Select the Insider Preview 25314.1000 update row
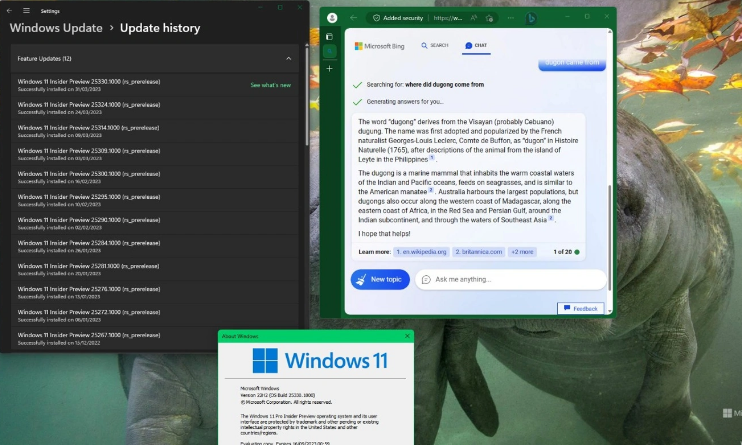Viewport: 742px width, 445px height. pyautogui.click(x=154, y=131)
